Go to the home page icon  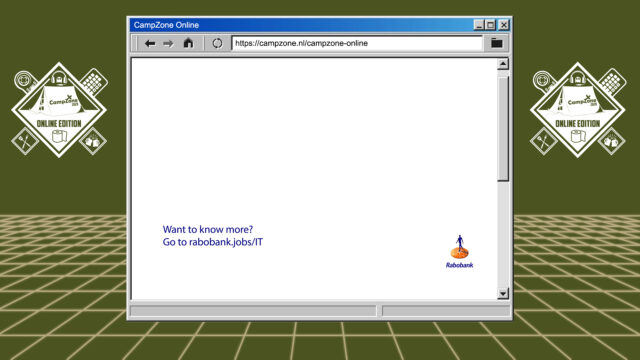[188, 43]
